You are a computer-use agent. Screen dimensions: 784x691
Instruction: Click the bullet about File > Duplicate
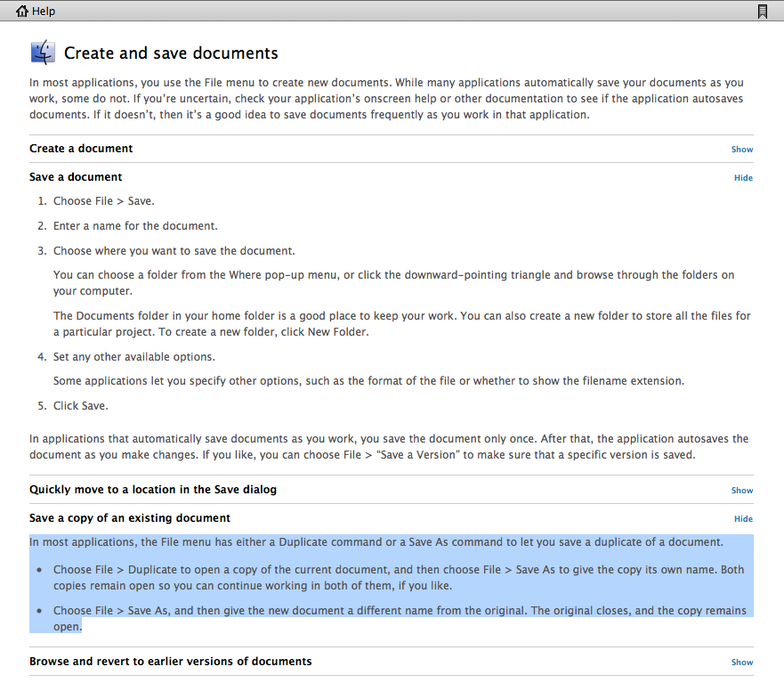point(399,577)
